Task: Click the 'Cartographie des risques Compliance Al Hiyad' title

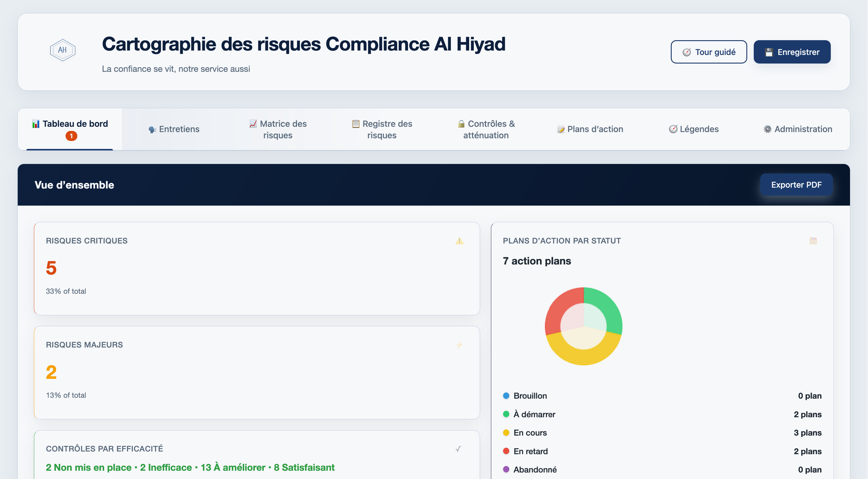Action: [304, 44]
